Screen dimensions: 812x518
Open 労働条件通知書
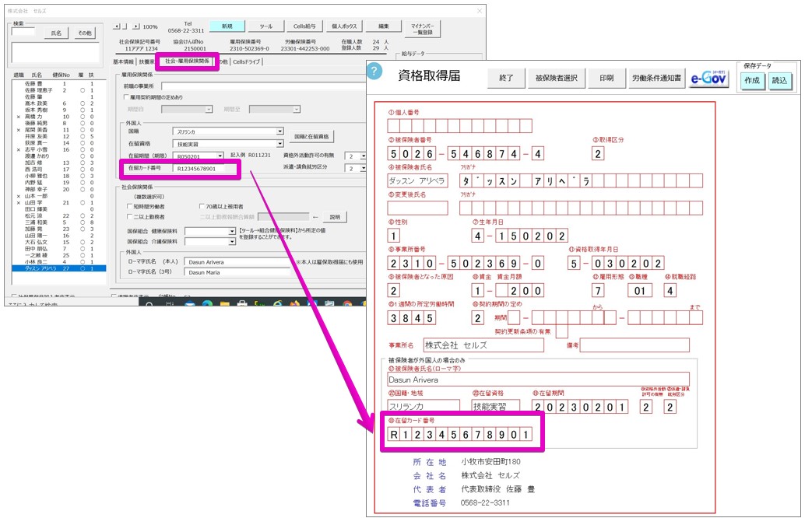click(x=656, y=78)
